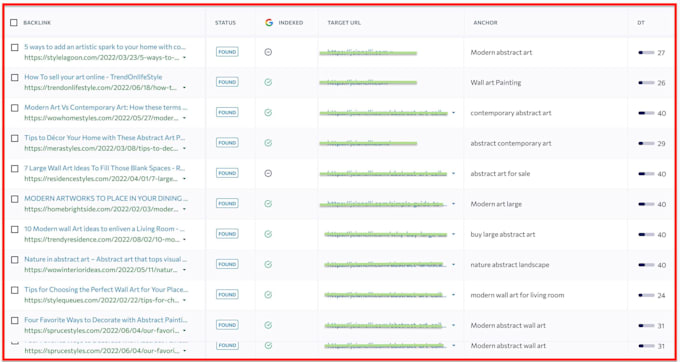Open 'MODERN ARTWORKS TO PLACE IN YOUR DINING' link

point(106,198)
